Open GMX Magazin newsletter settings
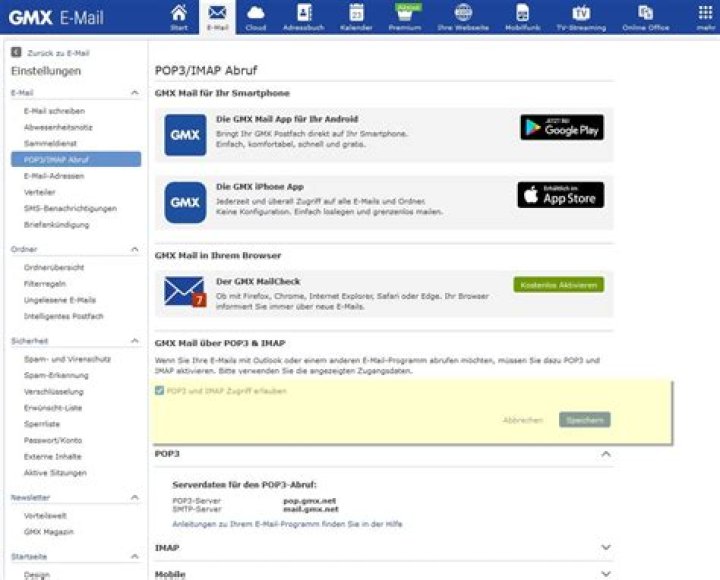Image resolution: width=720 pixels, height=580 pixels. 49,532
